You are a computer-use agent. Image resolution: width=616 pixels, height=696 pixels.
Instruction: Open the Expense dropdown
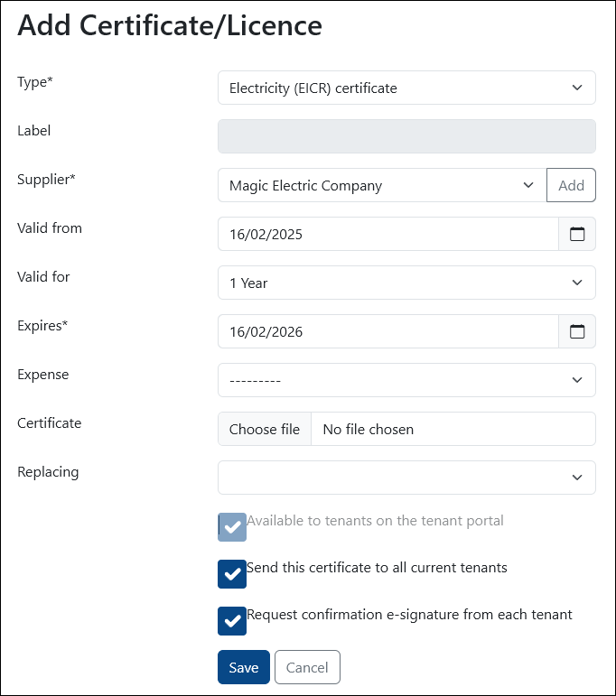pos(406,380)
